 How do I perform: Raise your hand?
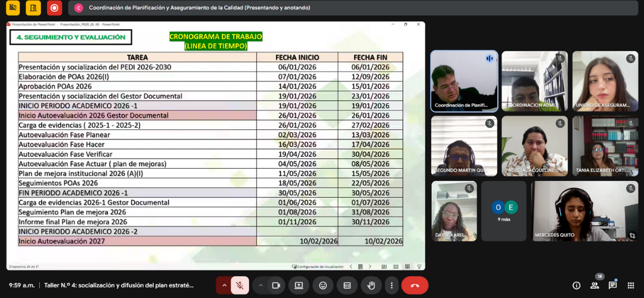(x=371, y=285)
